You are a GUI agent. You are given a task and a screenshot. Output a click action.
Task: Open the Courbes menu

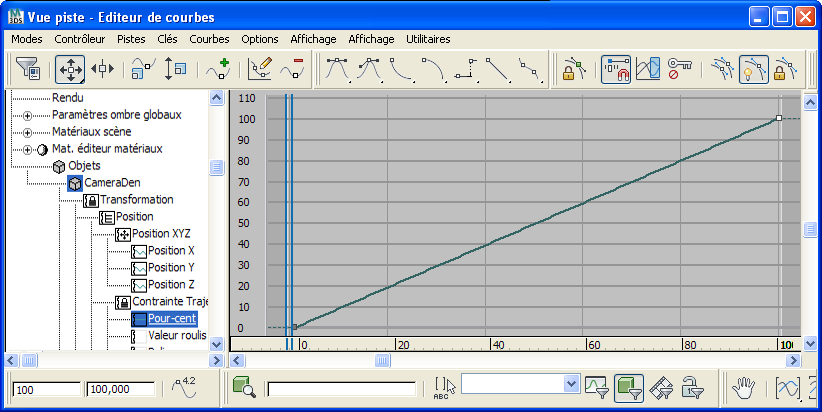(209, 39)
